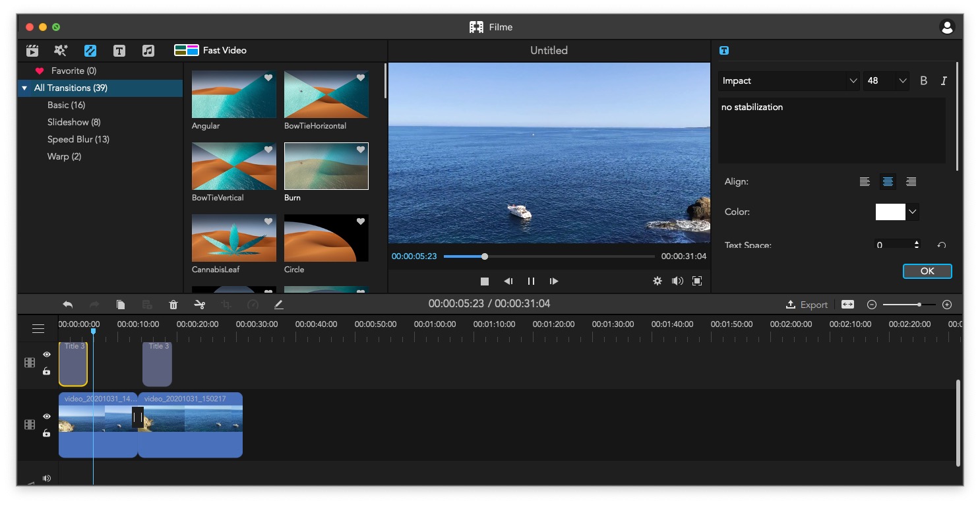Hide the Title 3 track with eye toggle
Image resolution: width=980 pixels, height=505 pixels.
47,355
